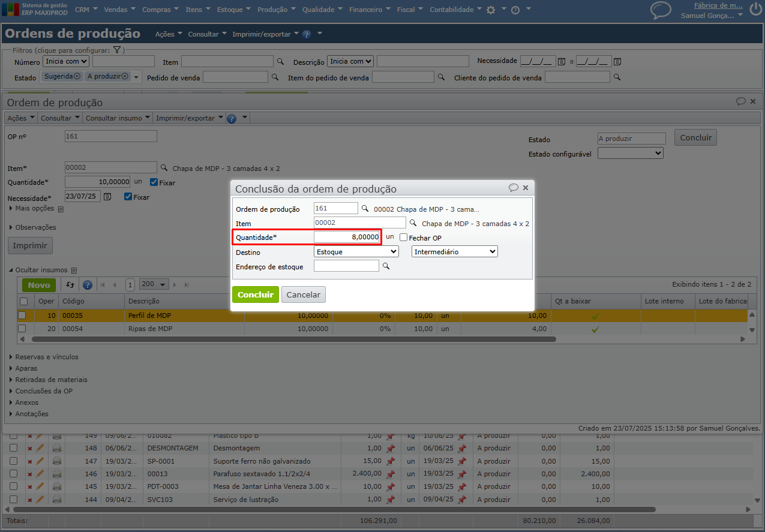Open the Produção menu in top bar
The height and width of the screenshot is (532, 765).
(x=276, y=10)
